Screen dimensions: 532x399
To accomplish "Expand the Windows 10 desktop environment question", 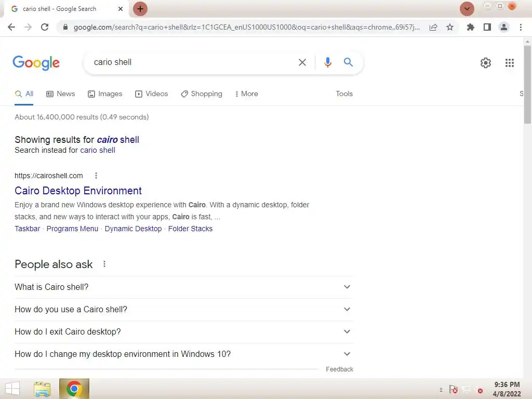I will point(183,354).
